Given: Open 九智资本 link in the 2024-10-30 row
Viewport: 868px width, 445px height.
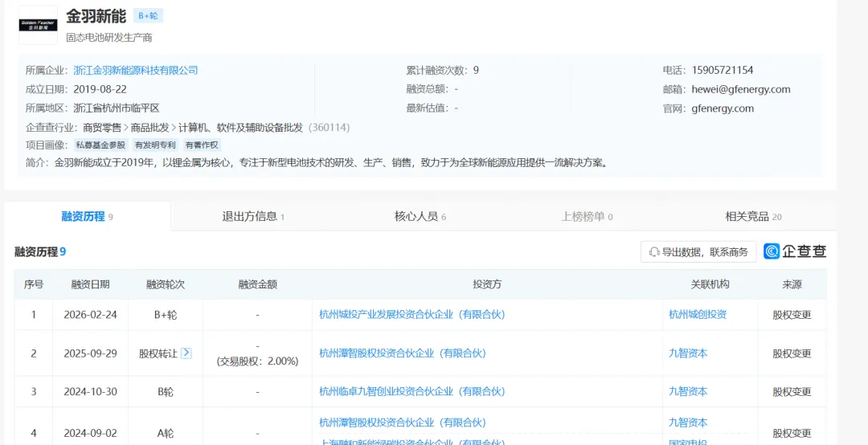Looking at the screenshot, I should coord(688,391).
